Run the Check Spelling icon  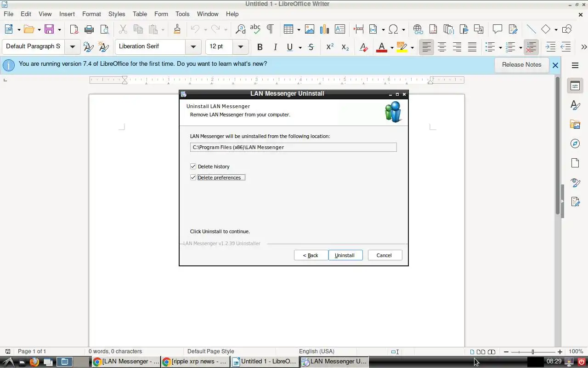(255, 29)
